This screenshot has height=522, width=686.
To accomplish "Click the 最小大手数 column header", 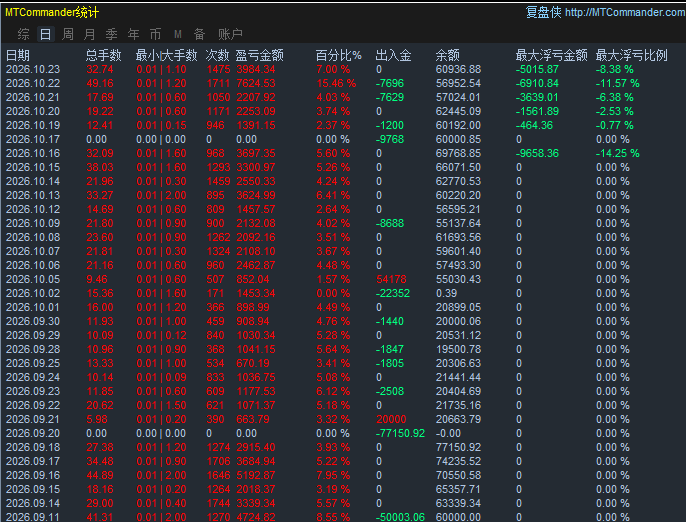I will [167, 55].
